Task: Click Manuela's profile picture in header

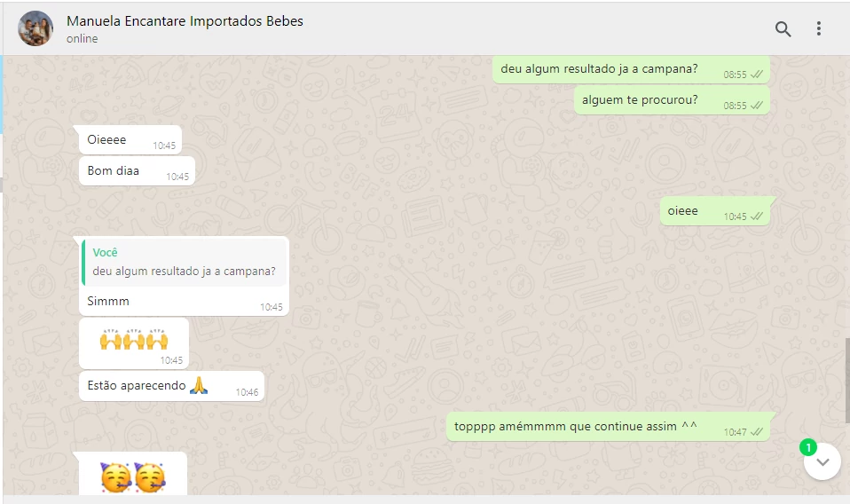Action: tap(35, 28)
